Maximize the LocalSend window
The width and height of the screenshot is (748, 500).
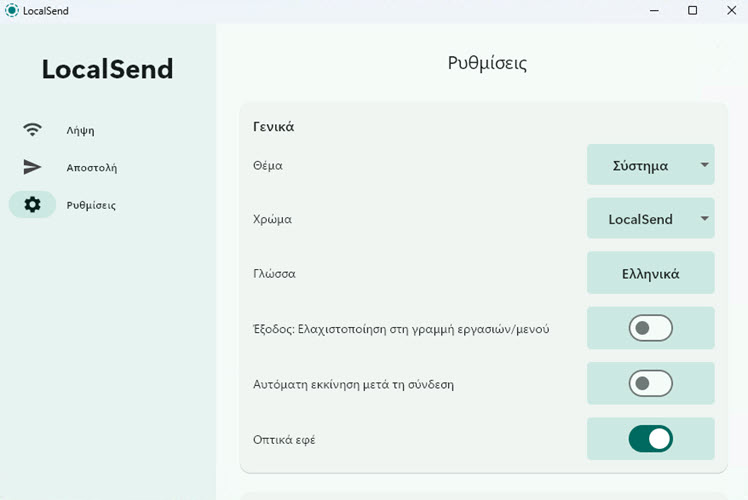(x=693, y=10)
